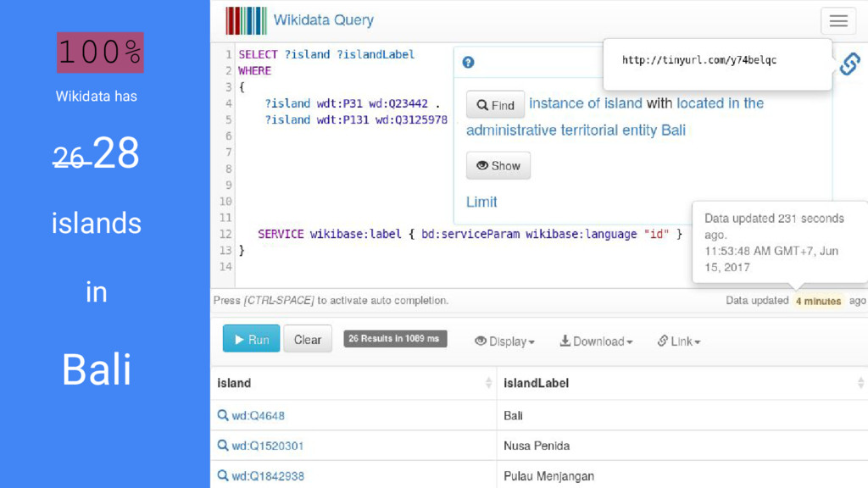
Task: Open the Download dropdown
Action: 596,341
